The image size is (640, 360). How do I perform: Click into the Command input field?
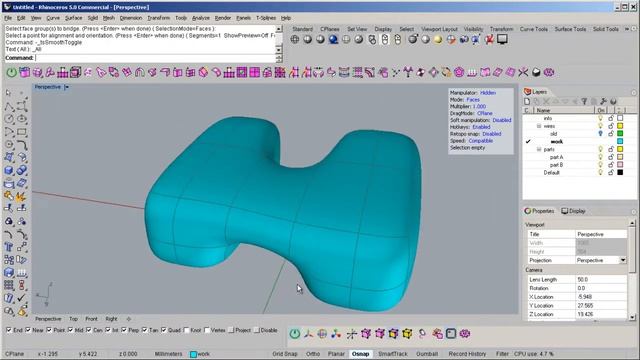click(x=155, y=58)
